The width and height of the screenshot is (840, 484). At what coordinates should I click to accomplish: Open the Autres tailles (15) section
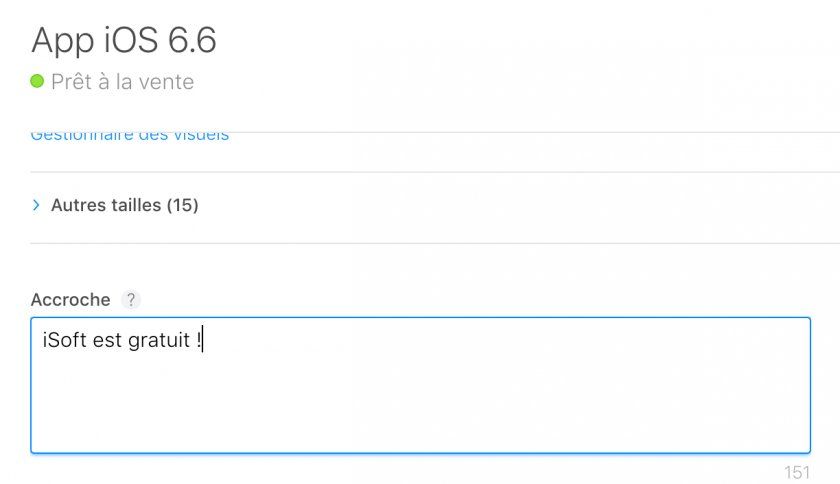click(124, 205)
